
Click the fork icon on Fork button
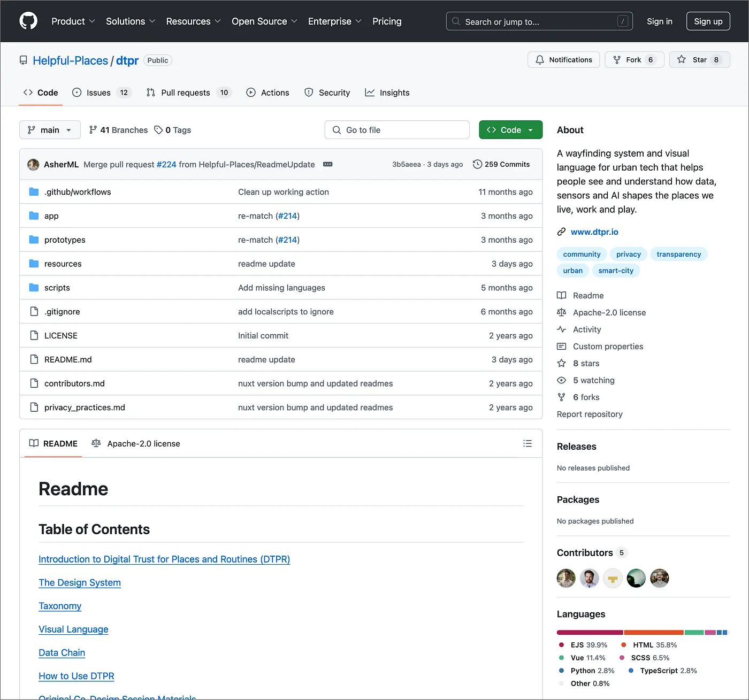click(x=617, y=59)
